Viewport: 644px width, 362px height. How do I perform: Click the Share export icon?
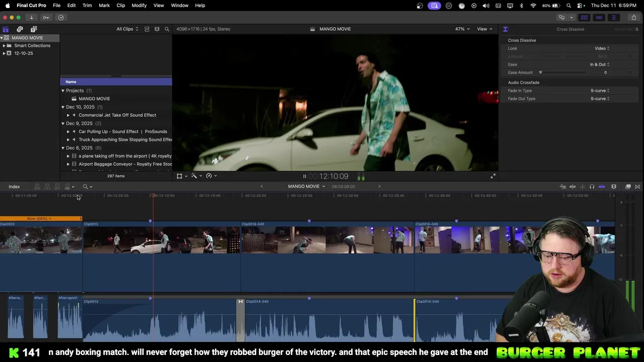(x=633, y=18)
